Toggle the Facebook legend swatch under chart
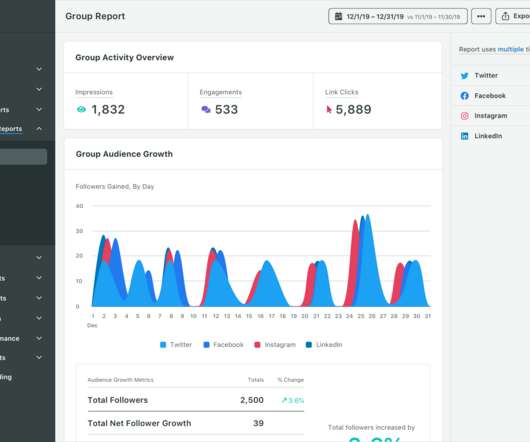This screenshot has height=442, width=530. (x=206, y=345)
